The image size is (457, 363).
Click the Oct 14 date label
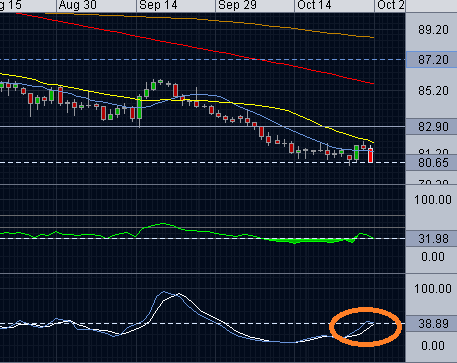pos(315,5)
